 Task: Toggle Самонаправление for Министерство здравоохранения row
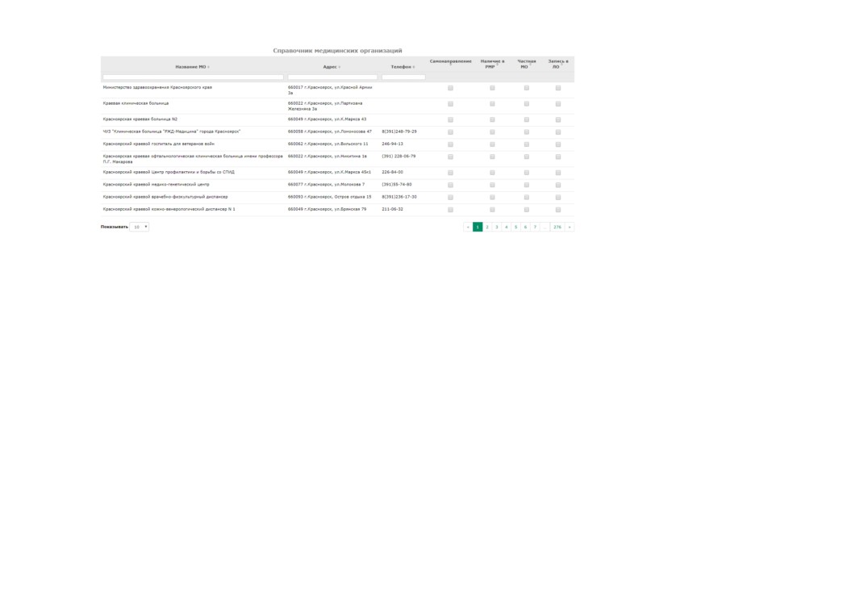coord(451,88)
